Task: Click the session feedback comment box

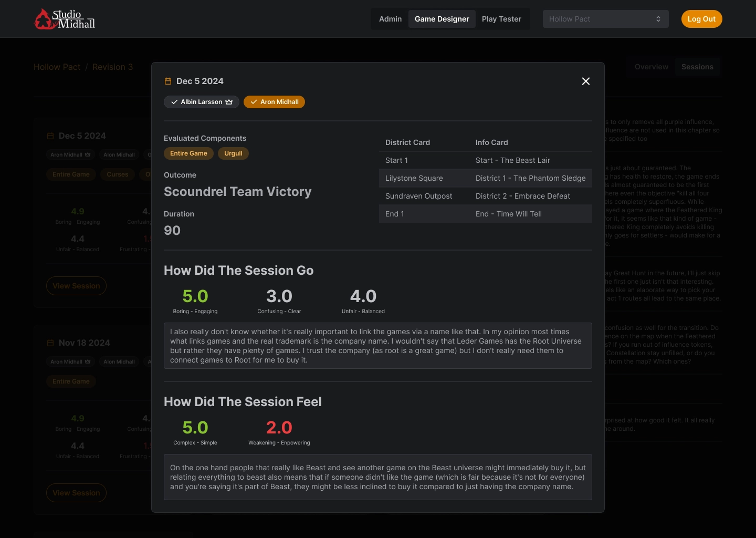Action: click(x=377, y=346)
